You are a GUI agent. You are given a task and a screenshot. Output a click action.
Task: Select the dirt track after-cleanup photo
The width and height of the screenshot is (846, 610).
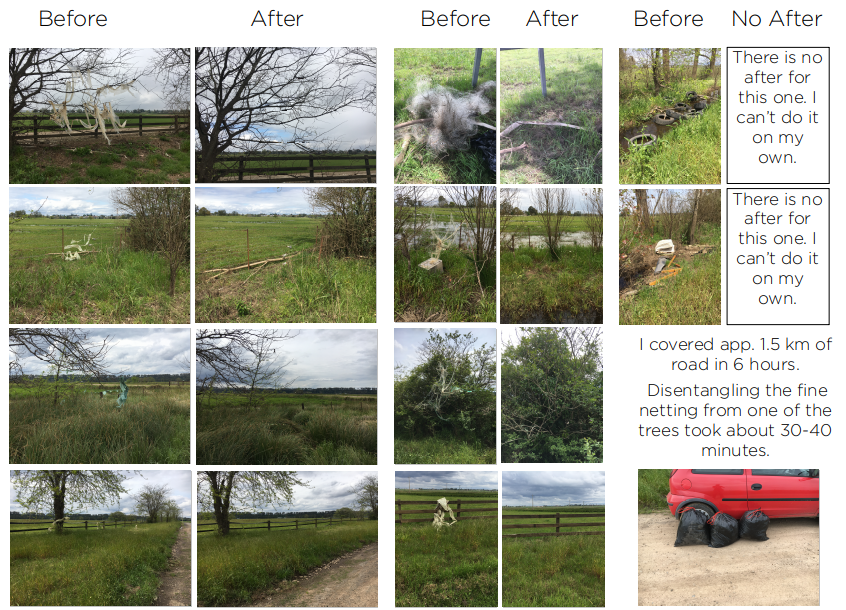(287, 539)
